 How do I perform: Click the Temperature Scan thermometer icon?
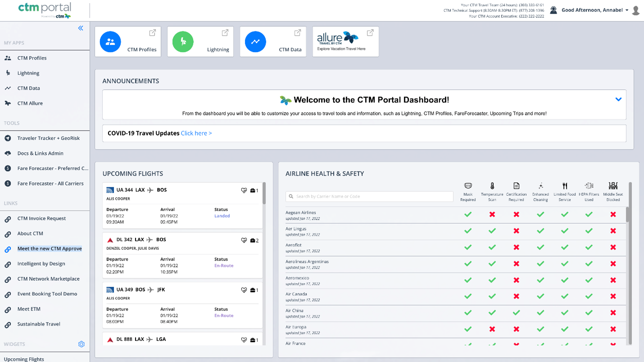click(492, 186)
